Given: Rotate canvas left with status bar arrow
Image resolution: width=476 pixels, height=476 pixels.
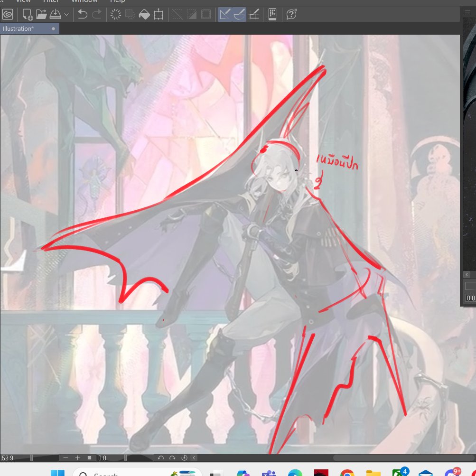Looking at the screenshot, I should 160,458.
